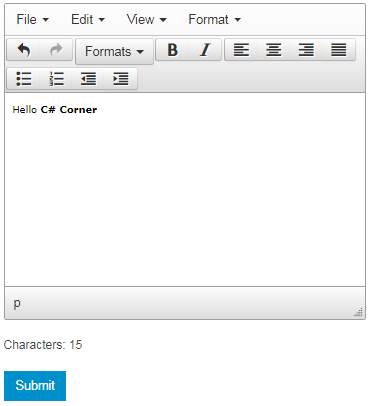Open the File menu
The width and height of the screenshot is (371, 406).
coord(33,19)
